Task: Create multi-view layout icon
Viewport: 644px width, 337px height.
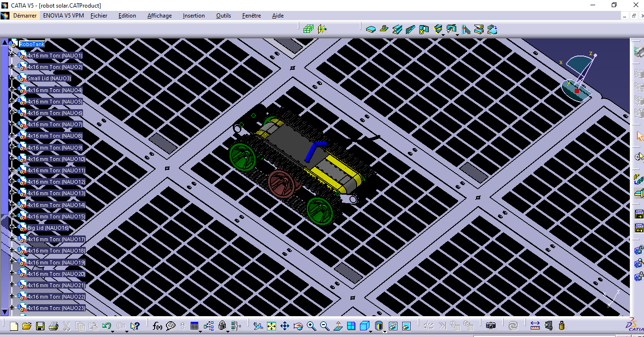Action: (x=351, y=326)
